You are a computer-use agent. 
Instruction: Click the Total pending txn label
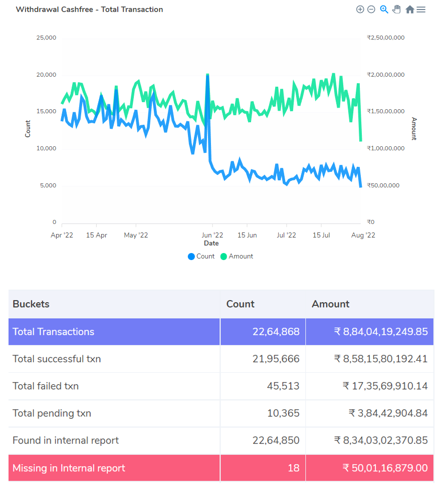[52, 413]
